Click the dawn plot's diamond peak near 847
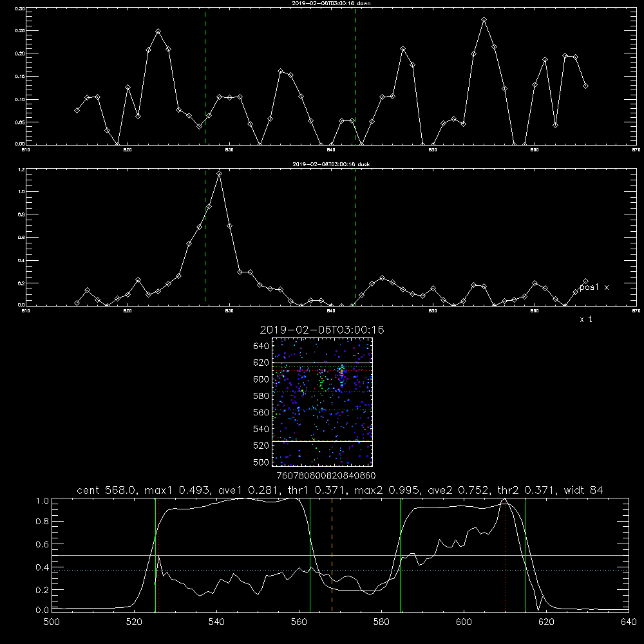644x644 pixels. 403,49
